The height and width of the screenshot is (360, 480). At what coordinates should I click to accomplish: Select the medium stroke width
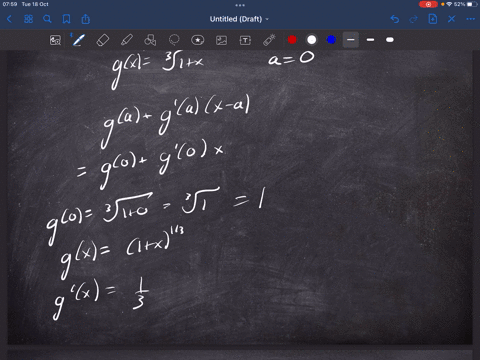[x=370, y=40]
